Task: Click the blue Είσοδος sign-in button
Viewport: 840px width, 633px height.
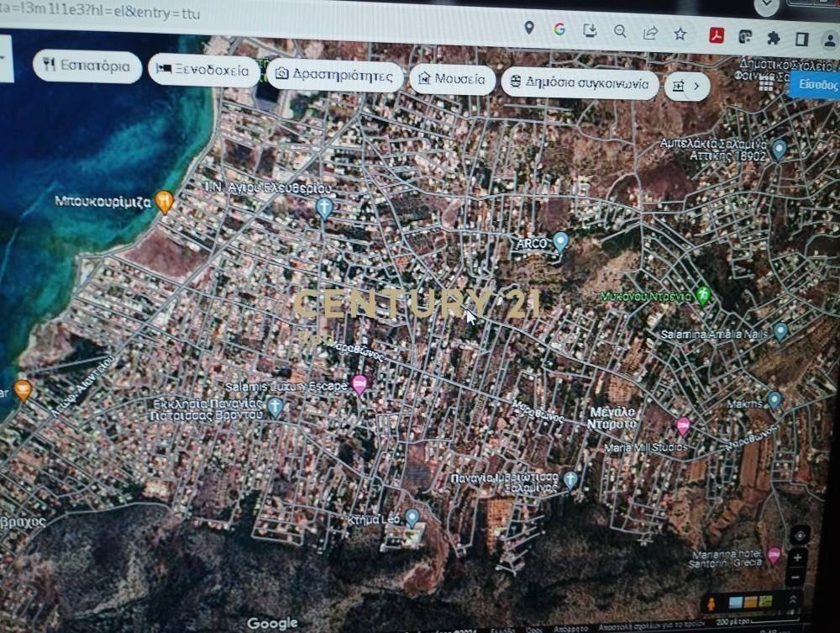Action: point(816,86)
